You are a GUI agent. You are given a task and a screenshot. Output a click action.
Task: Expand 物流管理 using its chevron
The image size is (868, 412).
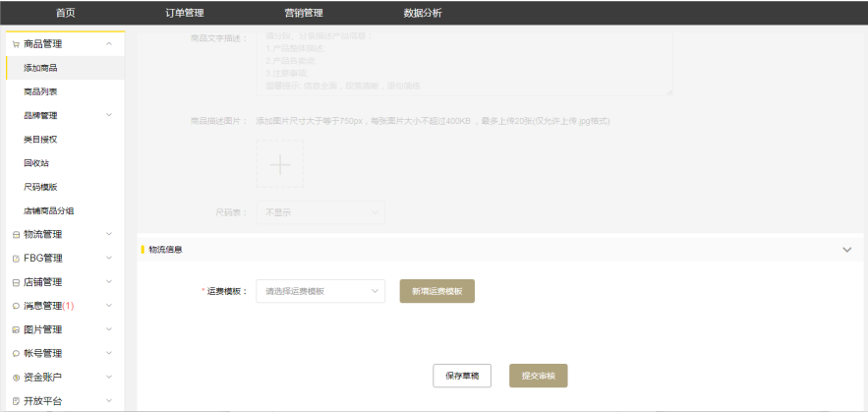109,234
